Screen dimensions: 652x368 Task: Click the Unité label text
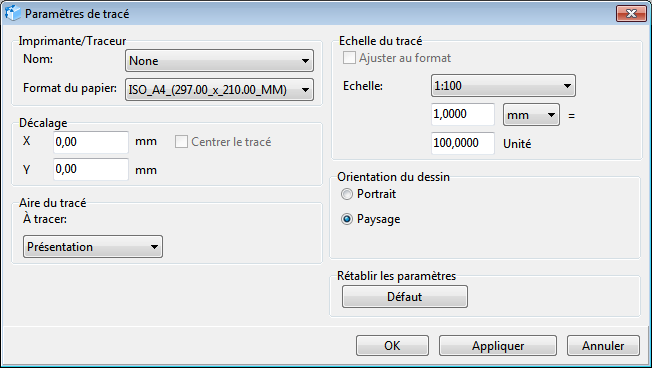coord(517,144)
